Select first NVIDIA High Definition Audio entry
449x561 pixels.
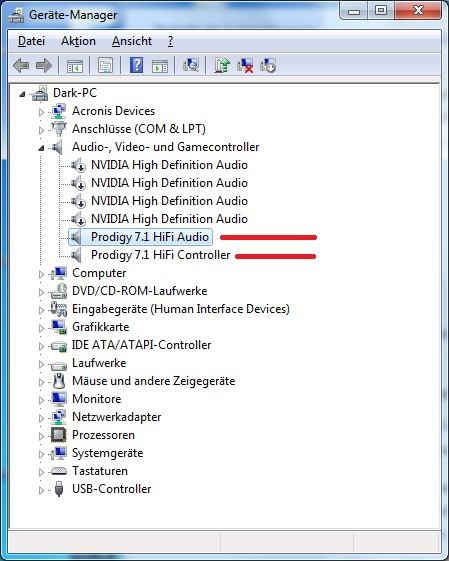pos(170,165)
